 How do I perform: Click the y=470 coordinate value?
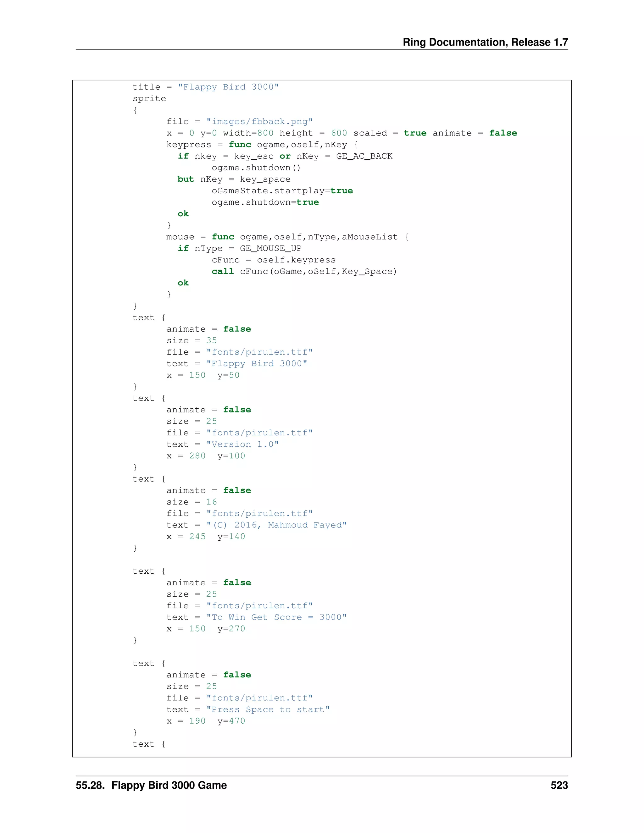pyautogui.click(x=231, y=721)
